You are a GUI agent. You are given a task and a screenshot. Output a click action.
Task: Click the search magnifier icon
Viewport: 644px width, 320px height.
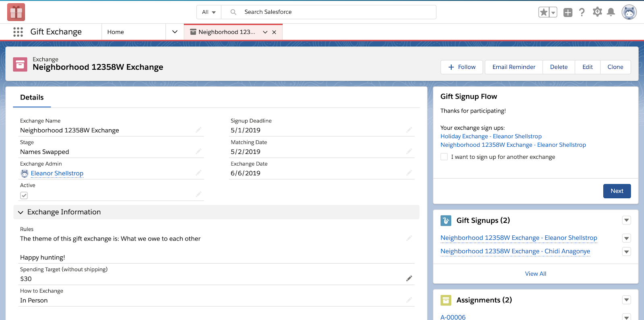tap(233, 12)
